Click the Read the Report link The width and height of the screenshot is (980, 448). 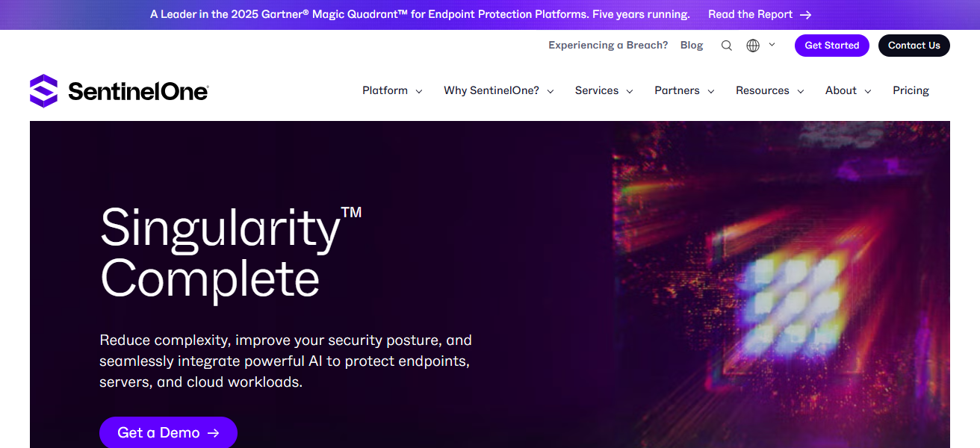pos(750,15)
